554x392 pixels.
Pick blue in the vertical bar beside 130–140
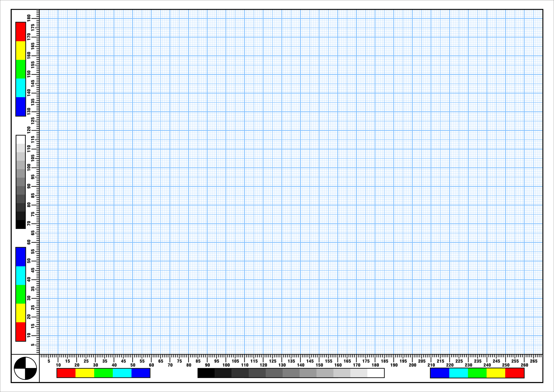pos(21,106)
